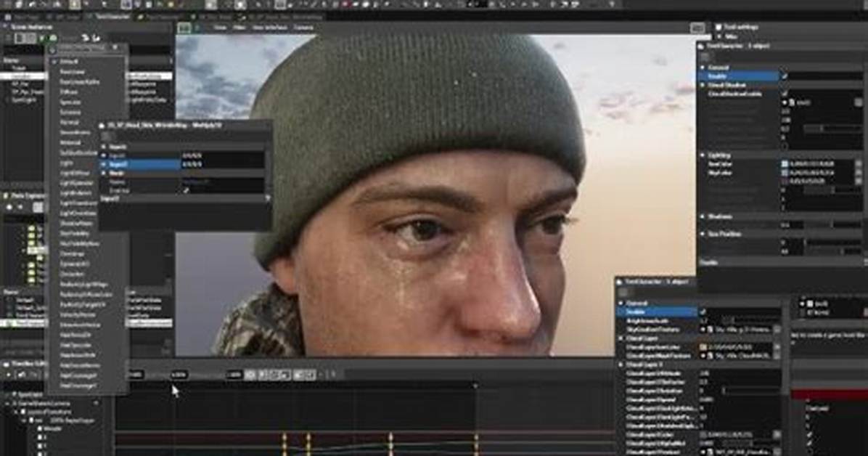Collapse the Sun Position section
The image size is (868, 456).
[703, 234]
